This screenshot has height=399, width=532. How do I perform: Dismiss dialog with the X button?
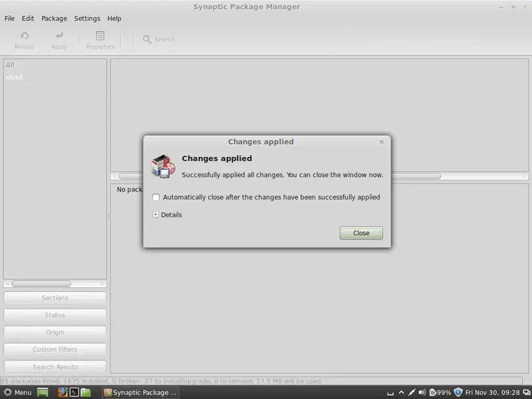(382, 142)
